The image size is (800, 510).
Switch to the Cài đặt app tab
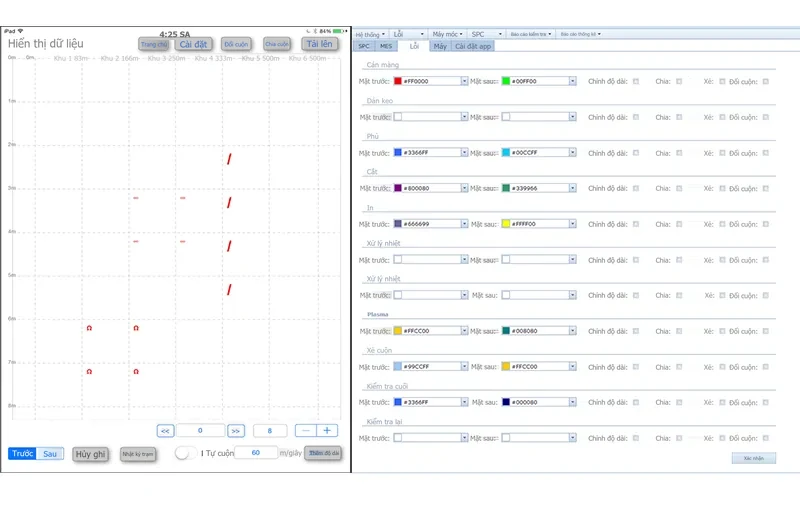point(473,46)
